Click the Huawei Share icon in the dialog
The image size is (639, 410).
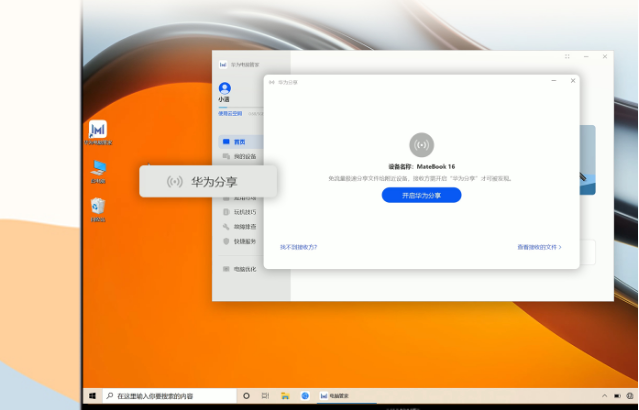pyautogui.click(x=421, y=144)
